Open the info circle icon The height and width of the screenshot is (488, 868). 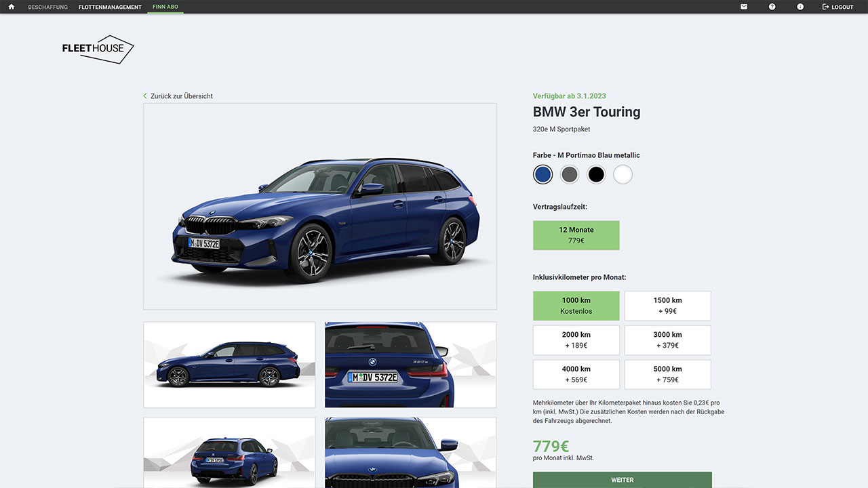[x=800, y=7]
